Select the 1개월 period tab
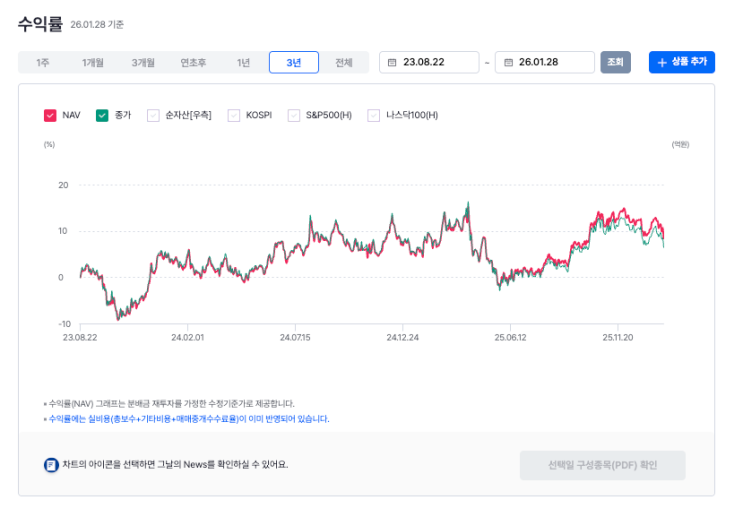 click(93, 63)
